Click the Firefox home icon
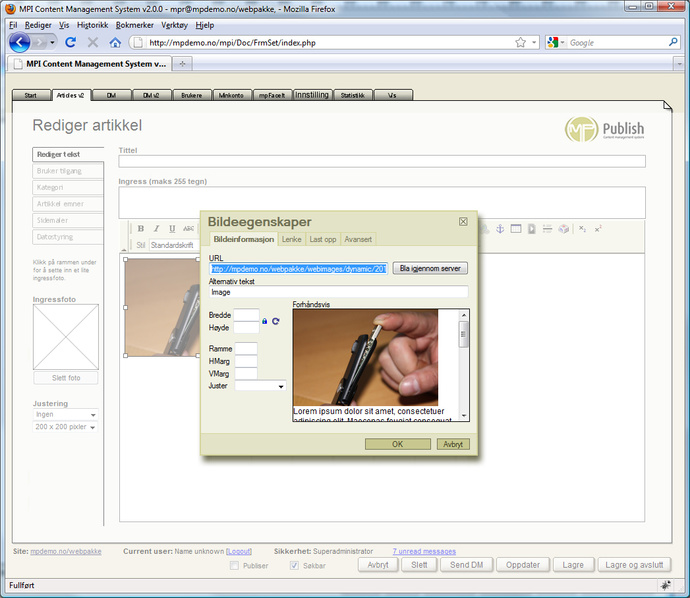 [x=115, y=43]
